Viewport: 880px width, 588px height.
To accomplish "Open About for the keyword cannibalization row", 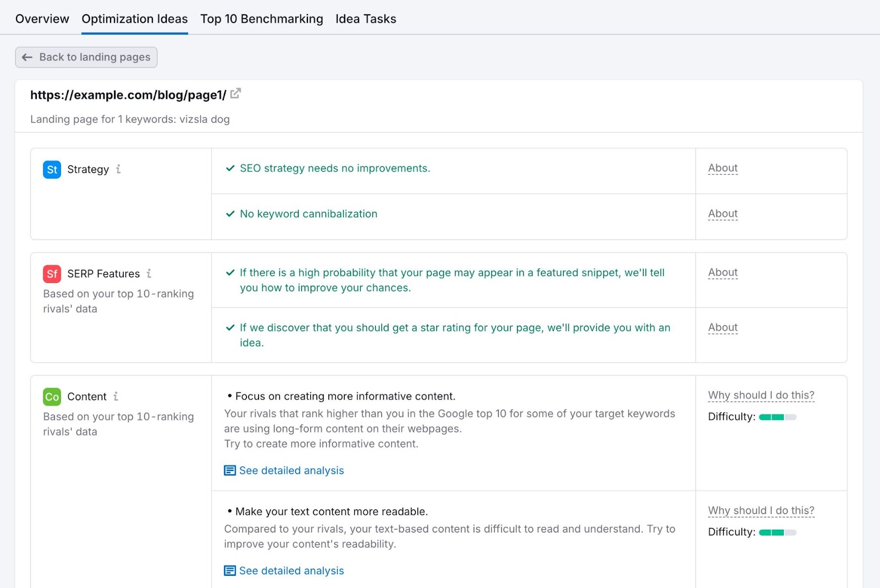I will tap(722, 214).
